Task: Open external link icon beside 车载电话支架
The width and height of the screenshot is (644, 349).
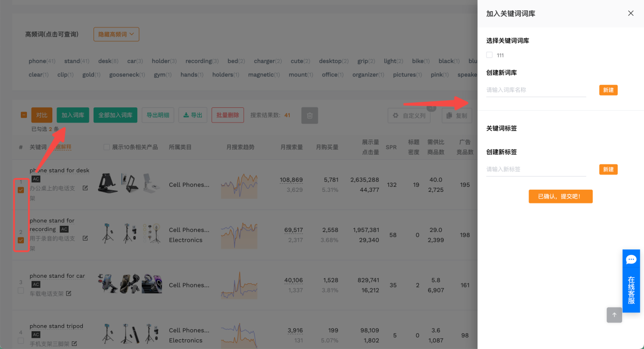Action: pyautogui.click(x=69, y=294)
